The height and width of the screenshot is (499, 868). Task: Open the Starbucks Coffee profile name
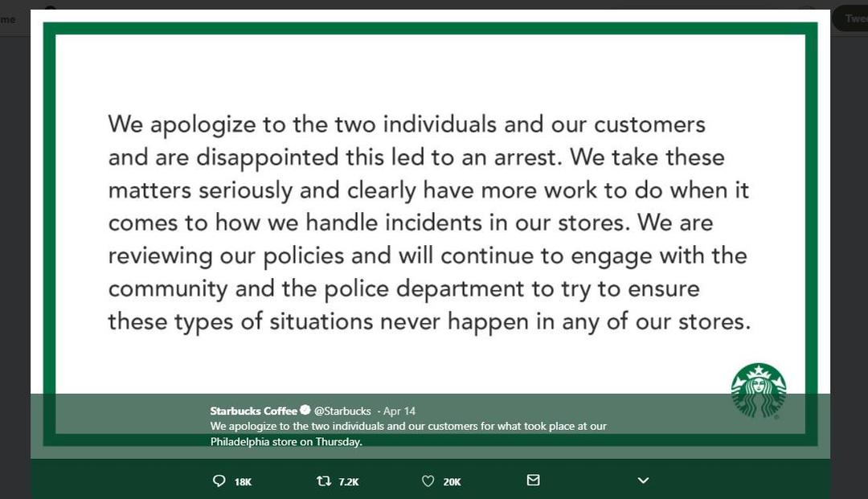point(253,411)
